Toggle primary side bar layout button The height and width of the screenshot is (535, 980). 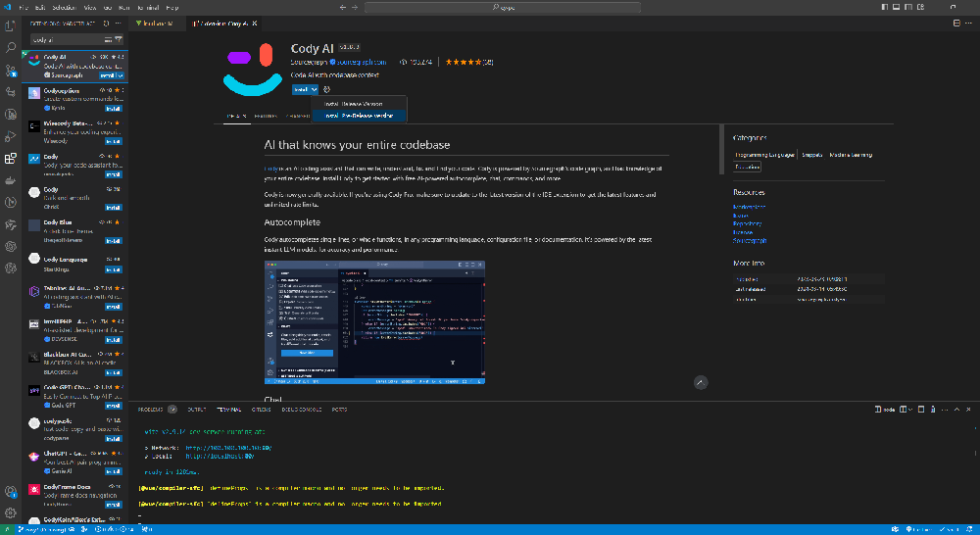click(884, 8)
